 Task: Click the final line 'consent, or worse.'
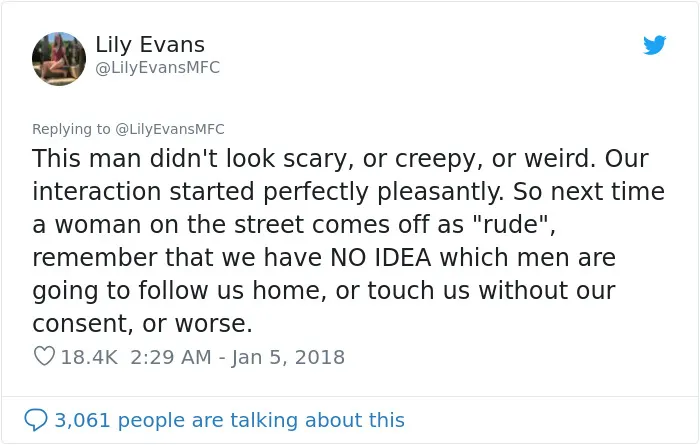click(142, 324)
